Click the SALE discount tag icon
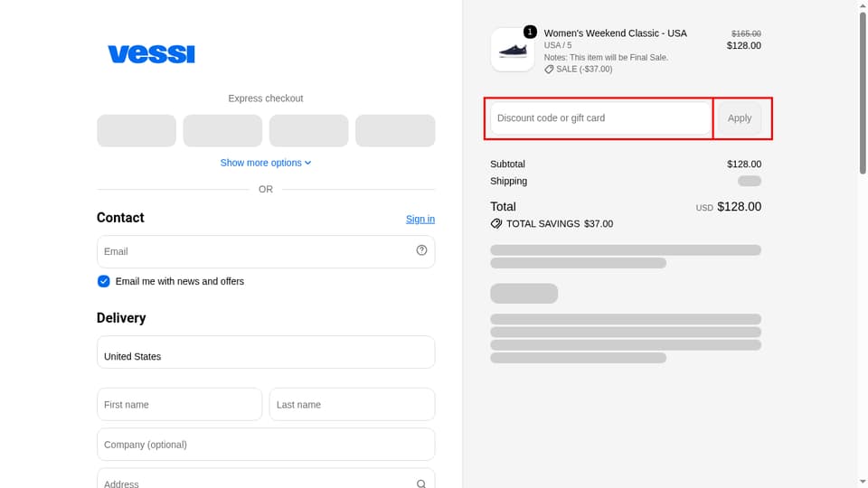 tap(549, 70)
